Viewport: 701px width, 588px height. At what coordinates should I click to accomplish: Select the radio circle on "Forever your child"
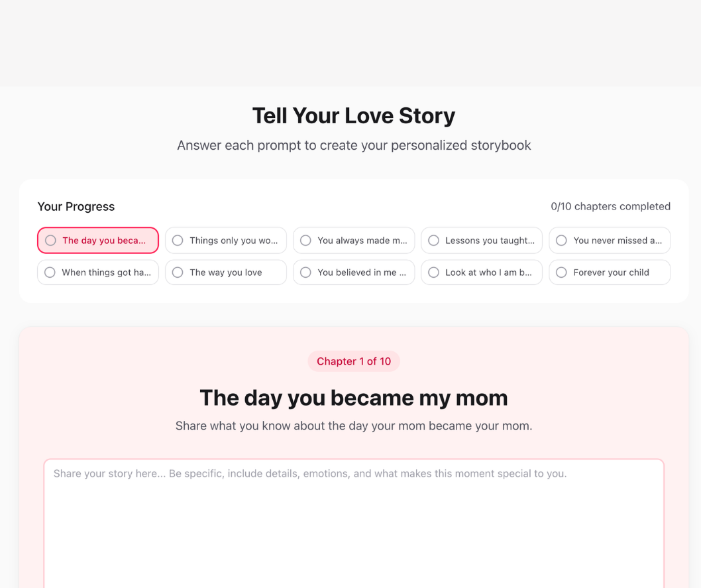[561, 272]
